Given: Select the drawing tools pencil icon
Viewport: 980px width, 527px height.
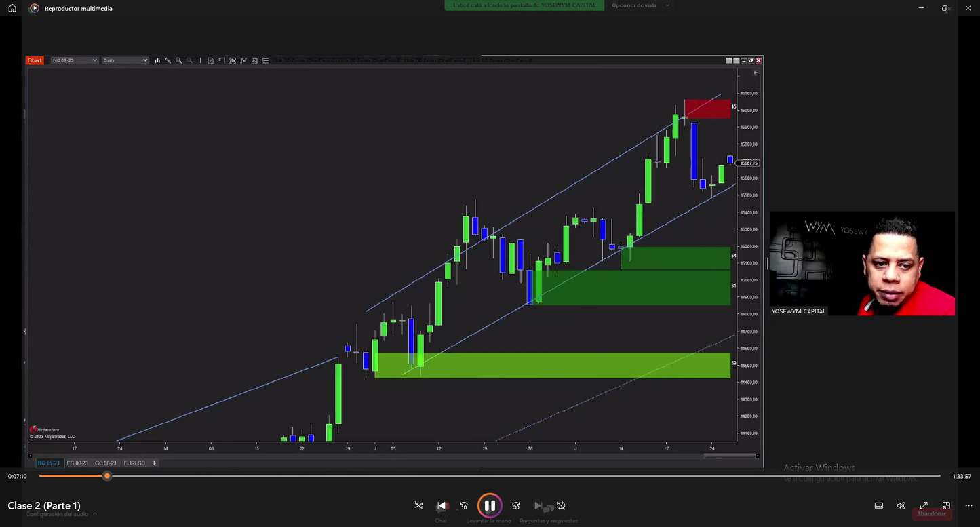Looking at the screenshot, I should (168, 60).
